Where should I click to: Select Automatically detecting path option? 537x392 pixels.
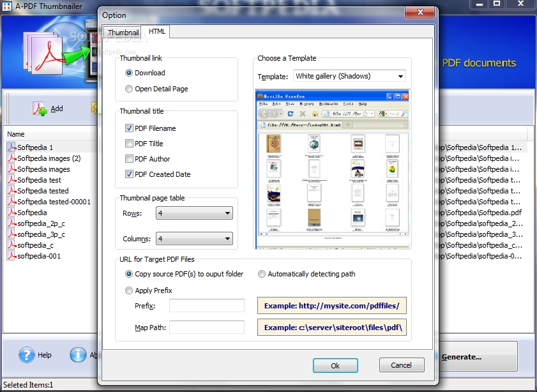(262, 274)
